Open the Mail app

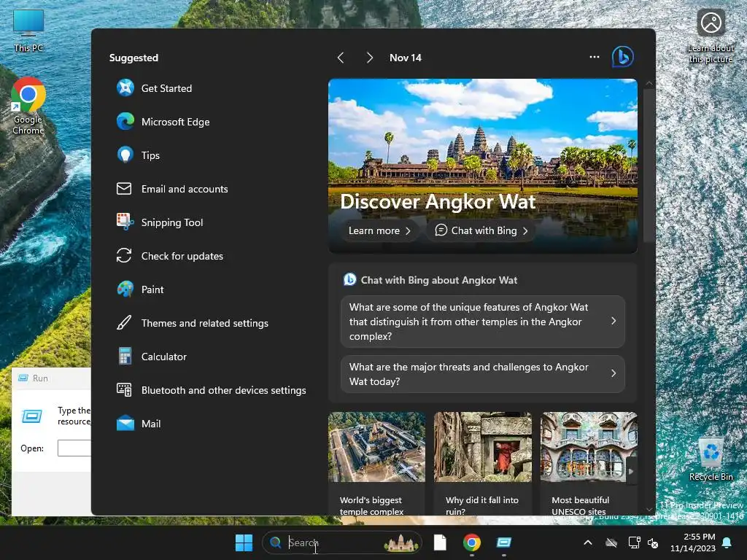[x=139, y=424]
